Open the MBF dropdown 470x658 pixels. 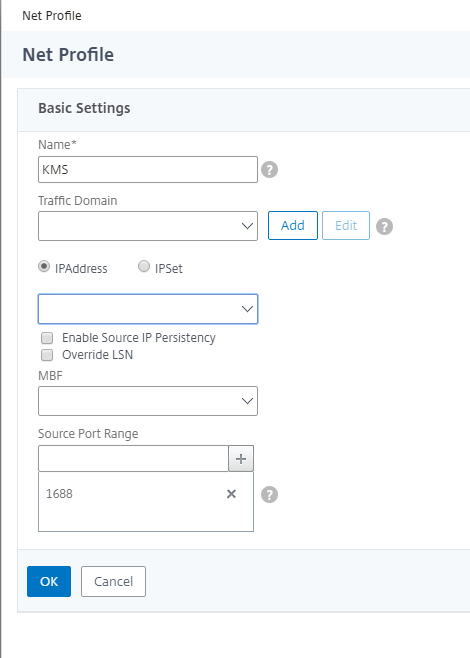[x=148, y=401]
